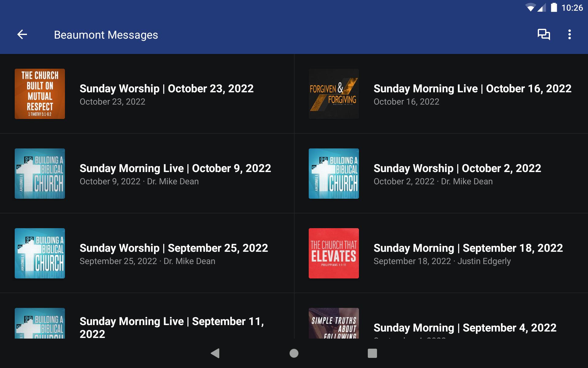Check the battery status icon
Image resolution: width=588 pixels, height=368 pixels.
coord(554,7)
